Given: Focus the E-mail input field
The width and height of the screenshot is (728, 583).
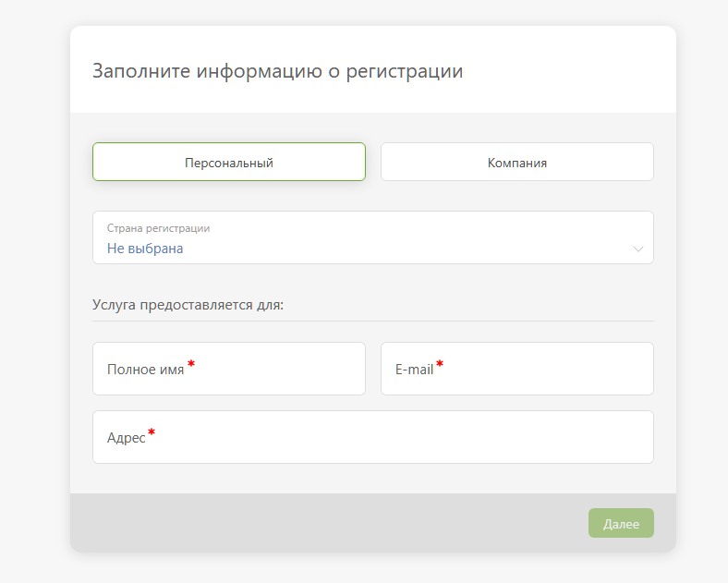Looking at the screenshot, I should 517,369.
